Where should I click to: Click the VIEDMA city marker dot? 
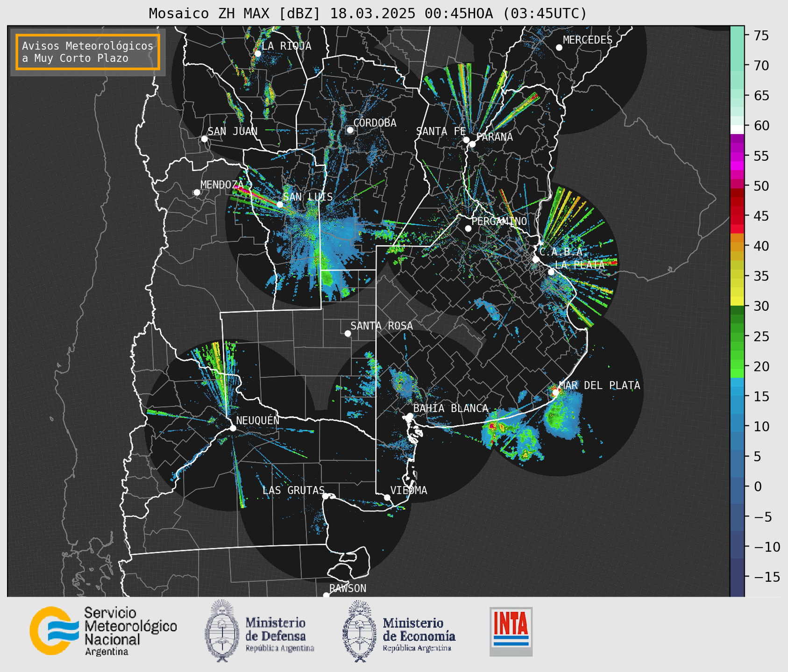click(x=387, y=497)
